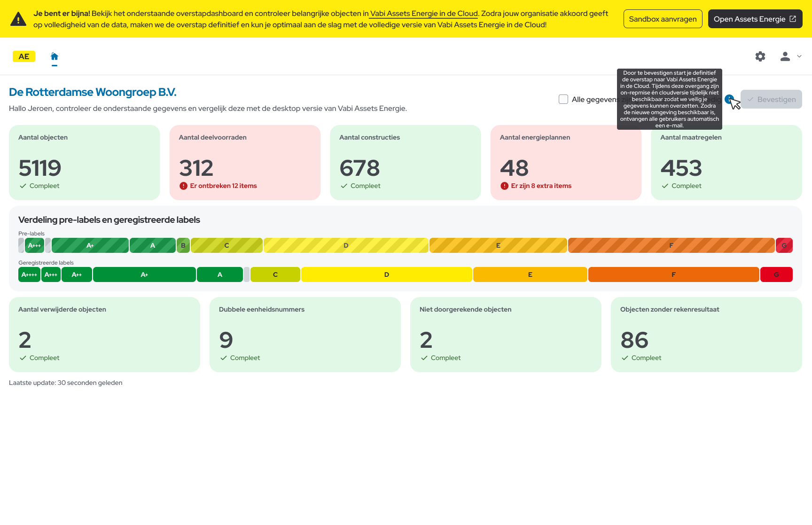Open settings via the gear icon
This screenshot has width=812, height=525.
pos(760,56)
